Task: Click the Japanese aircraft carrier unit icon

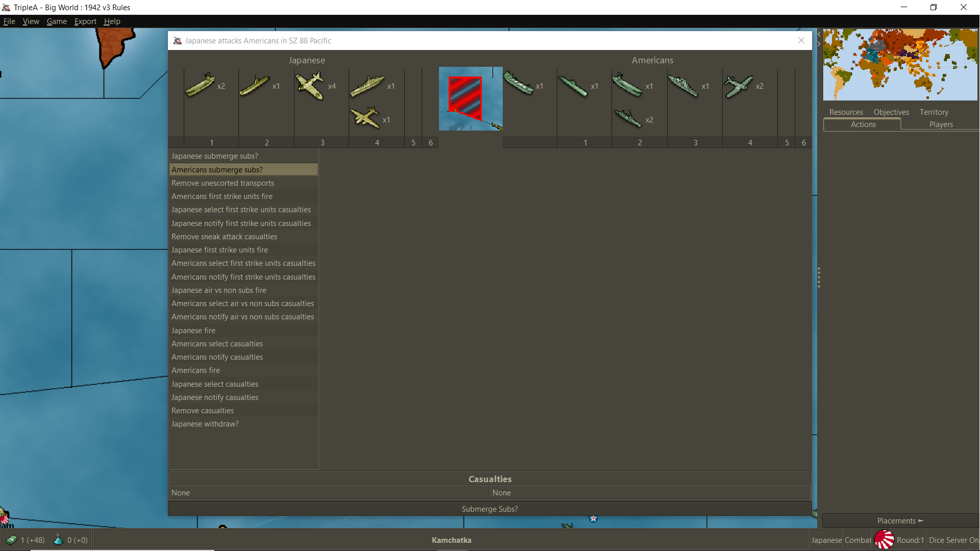Action: [x=200, y=85]
